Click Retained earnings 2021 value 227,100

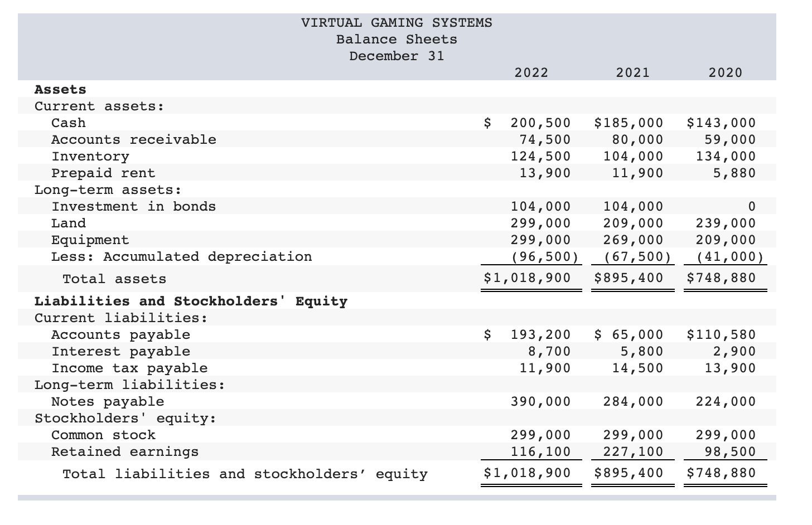(634, 452)
